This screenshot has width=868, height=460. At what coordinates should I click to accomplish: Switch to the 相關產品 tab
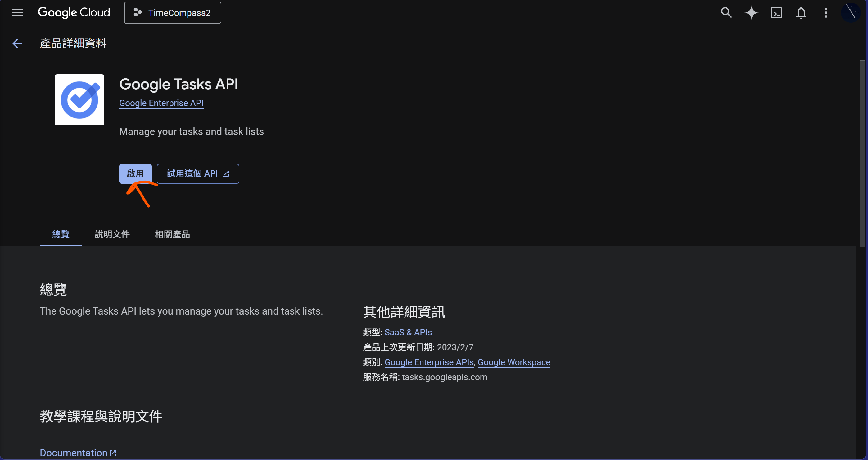point(172,234)
